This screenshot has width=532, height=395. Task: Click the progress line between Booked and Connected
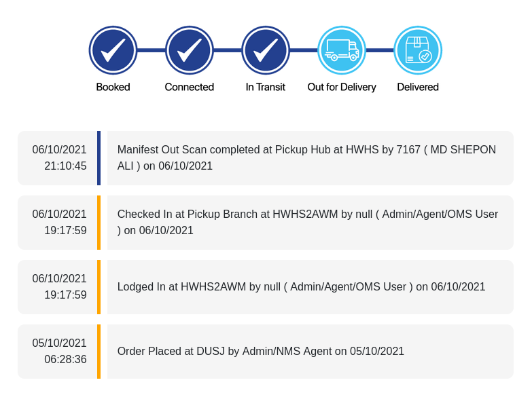[151, 50]
